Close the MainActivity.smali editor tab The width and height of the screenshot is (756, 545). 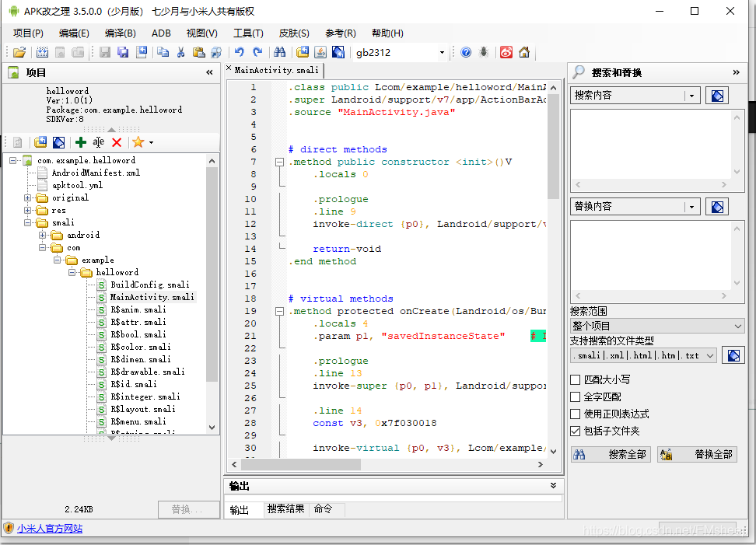pyautogui.click(x=229, y=68)
